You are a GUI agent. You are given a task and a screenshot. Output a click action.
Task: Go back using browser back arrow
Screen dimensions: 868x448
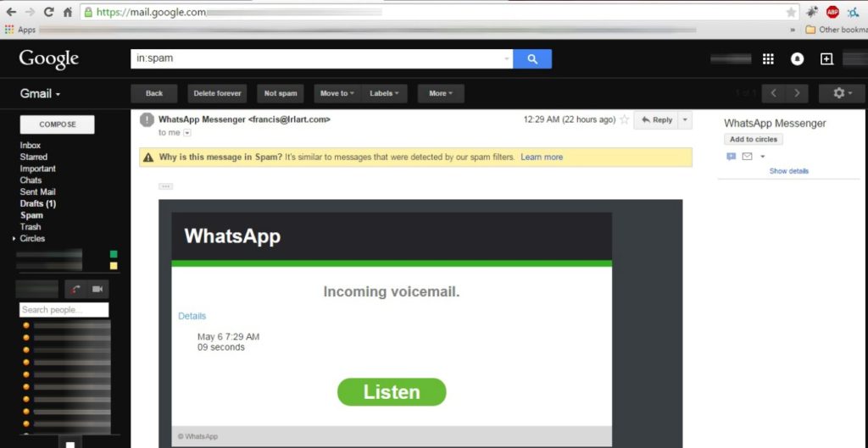pyautogui.click(x=11, y=12)
